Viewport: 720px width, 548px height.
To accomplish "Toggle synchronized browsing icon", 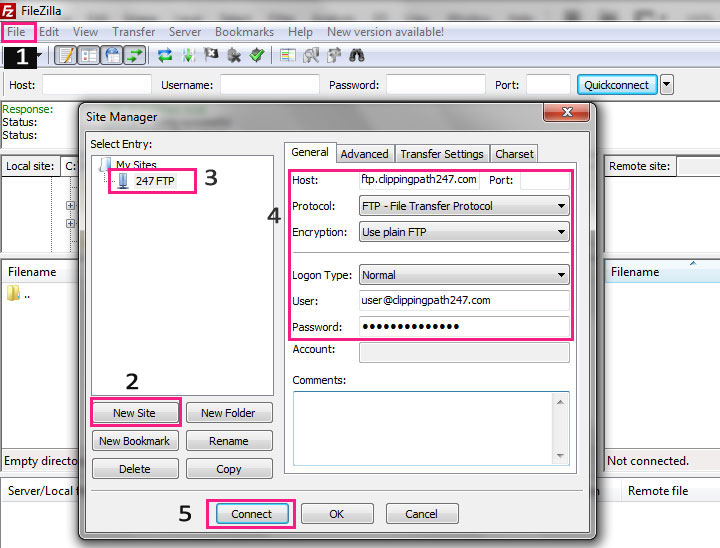I will [x=334, y=56].
